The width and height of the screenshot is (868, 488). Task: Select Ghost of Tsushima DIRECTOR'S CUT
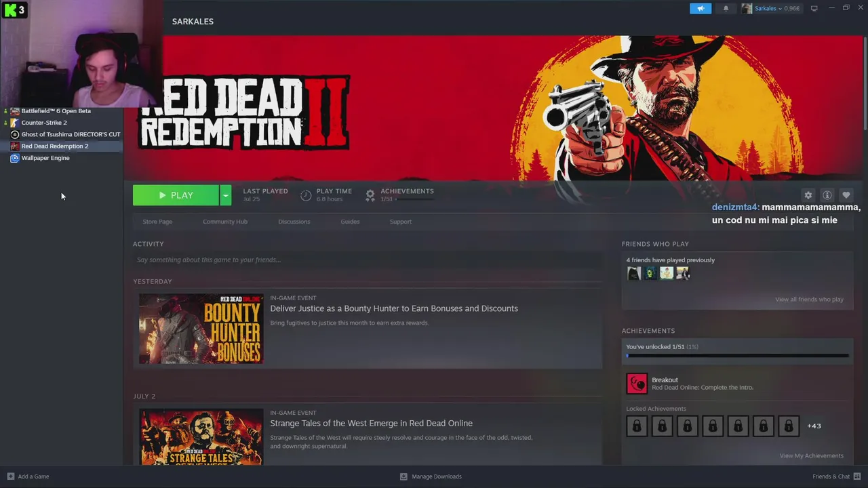click(71, 134)
